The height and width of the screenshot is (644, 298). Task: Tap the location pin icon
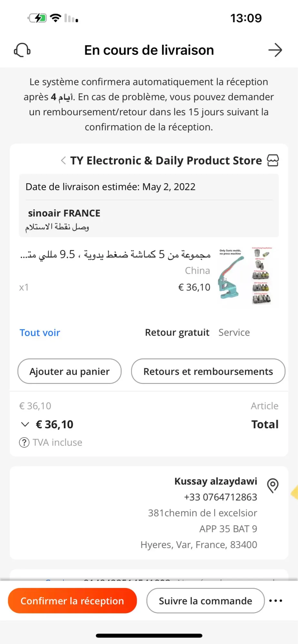(273, 485)
